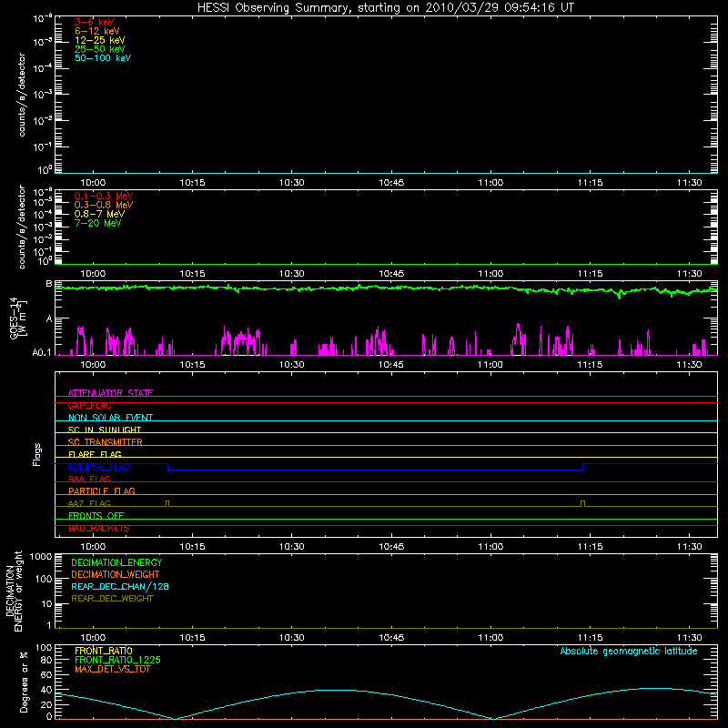Click the 0.1-0.3 MeV legend label

coord(104,196)
